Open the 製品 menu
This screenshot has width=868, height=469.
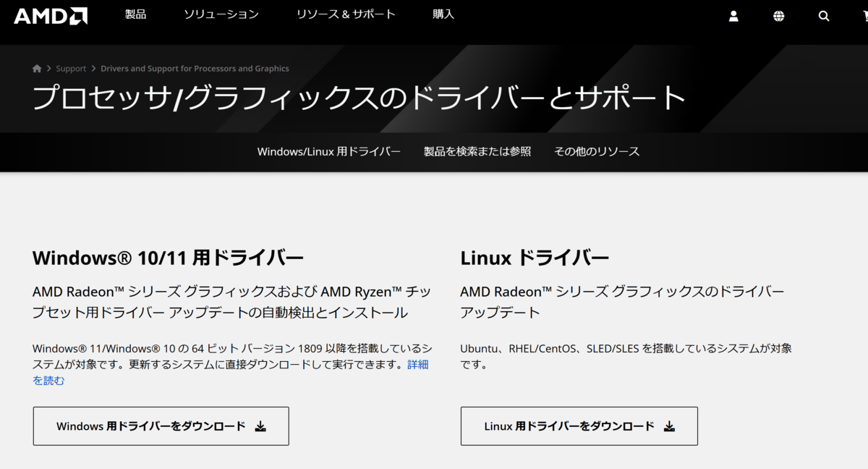pyautogui.click(x=135, y=14)
